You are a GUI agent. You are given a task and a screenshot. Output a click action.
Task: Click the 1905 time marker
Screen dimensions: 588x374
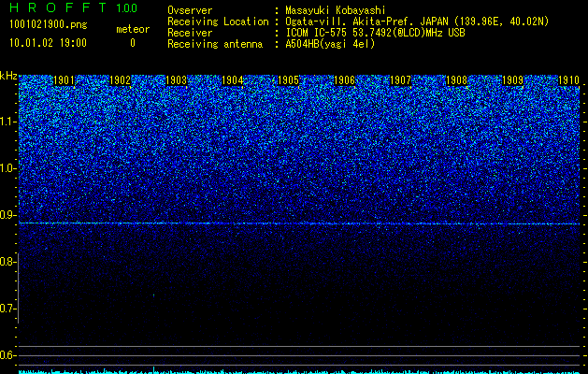click(x=288, y=80)
